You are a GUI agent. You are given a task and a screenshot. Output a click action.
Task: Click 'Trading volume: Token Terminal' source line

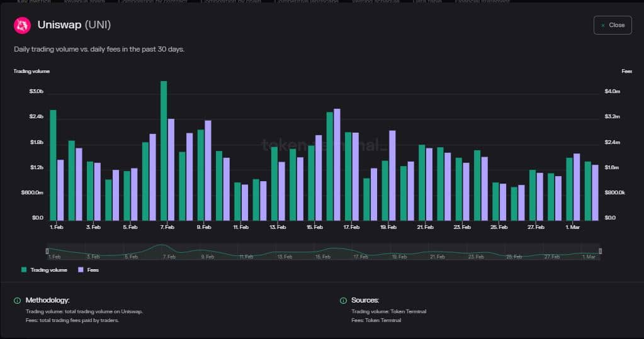click(389, 311)
